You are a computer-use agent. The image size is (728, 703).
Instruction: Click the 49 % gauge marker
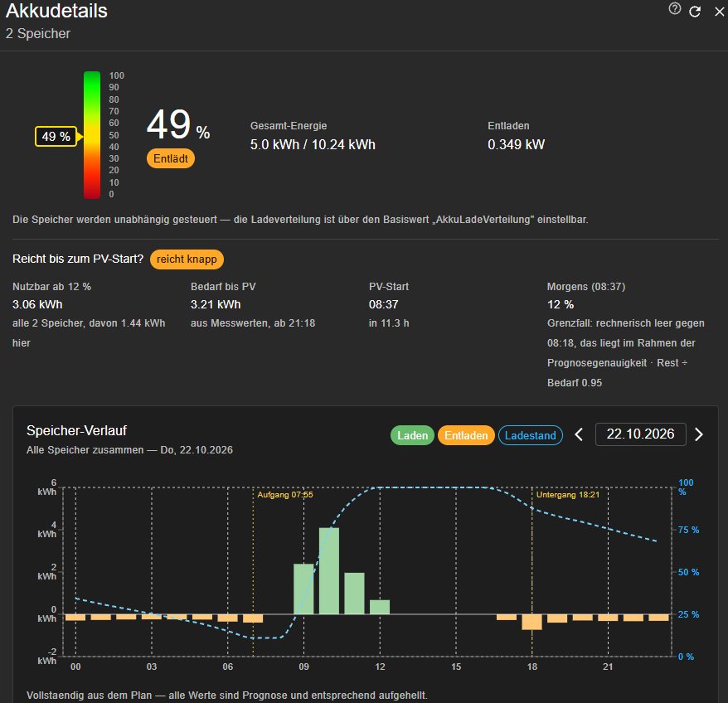(56, 137)
